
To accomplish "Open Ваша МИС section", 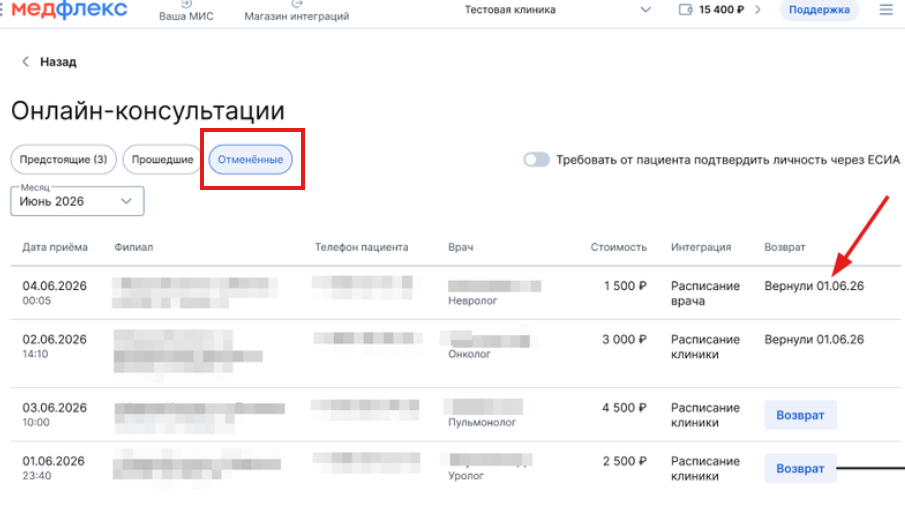I will click(186, 12).
